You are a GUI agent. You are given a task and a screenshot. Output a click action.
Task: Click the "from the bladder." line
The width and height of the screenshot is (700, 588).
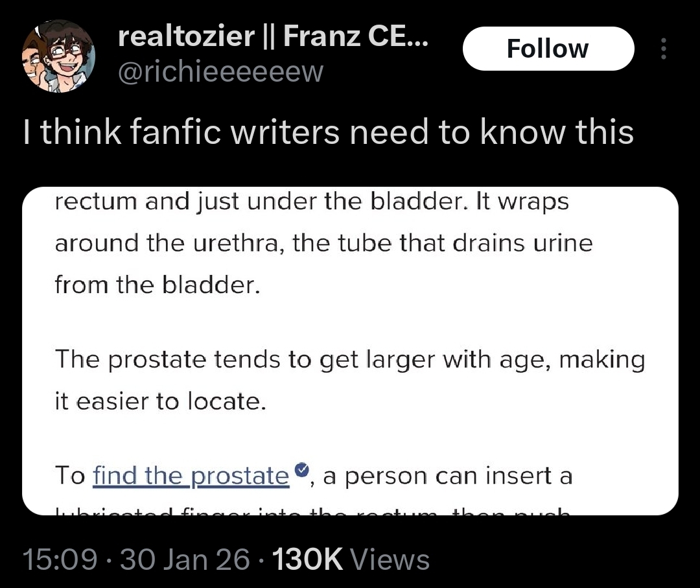(157, 285)
